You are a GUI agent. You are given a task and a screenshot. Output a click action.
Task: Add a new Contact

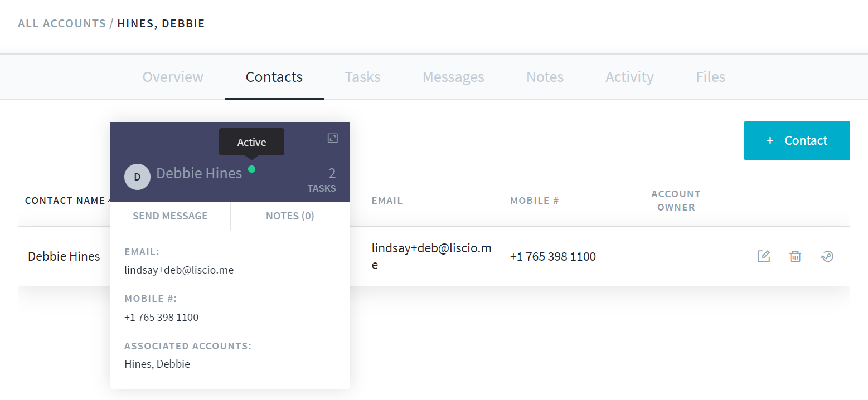(x=797, y=140)
